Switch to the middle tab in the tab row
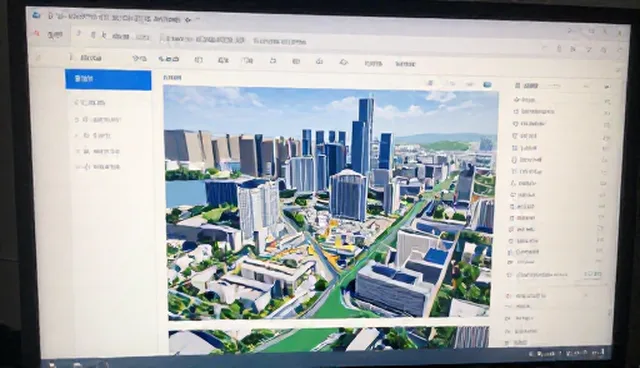Image resolution: width=640 pixels, height=368 pixels. pyautogui.click(x=203, y=40)
